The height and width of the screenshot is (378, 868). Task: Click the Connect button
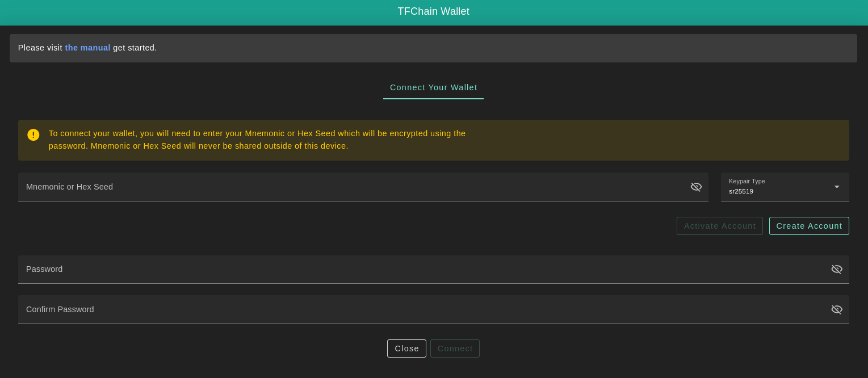coord(455,348)
